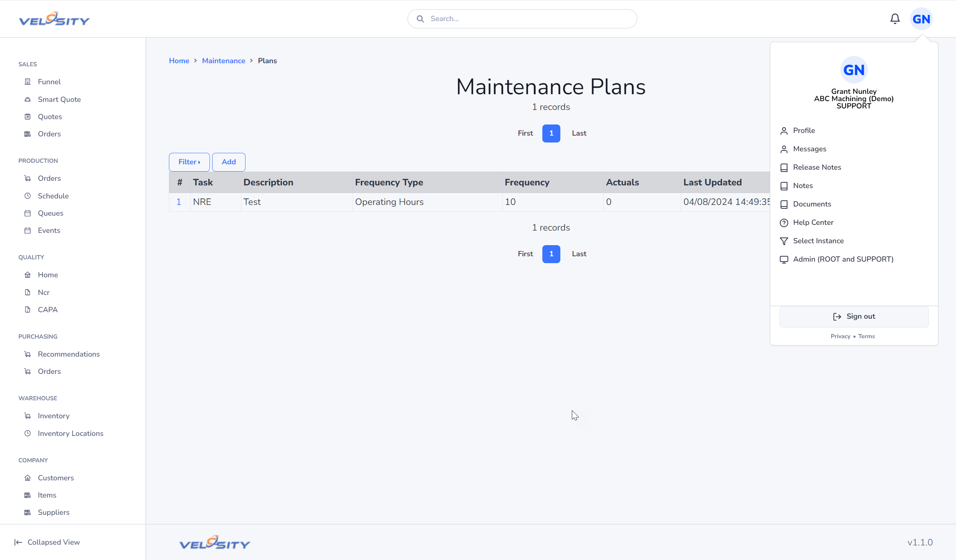Image resolution: width=956 pixels, height=560 pixels.
Task: Click the Help Center question icon
Action: tap(784, 223)
